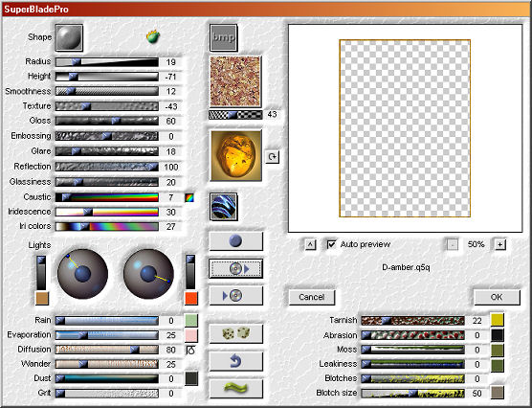Image resolution: width=532 pixels, height=408 pixels.
Task: Adjust the Blotches slider
Action: [x=412, y=378]
